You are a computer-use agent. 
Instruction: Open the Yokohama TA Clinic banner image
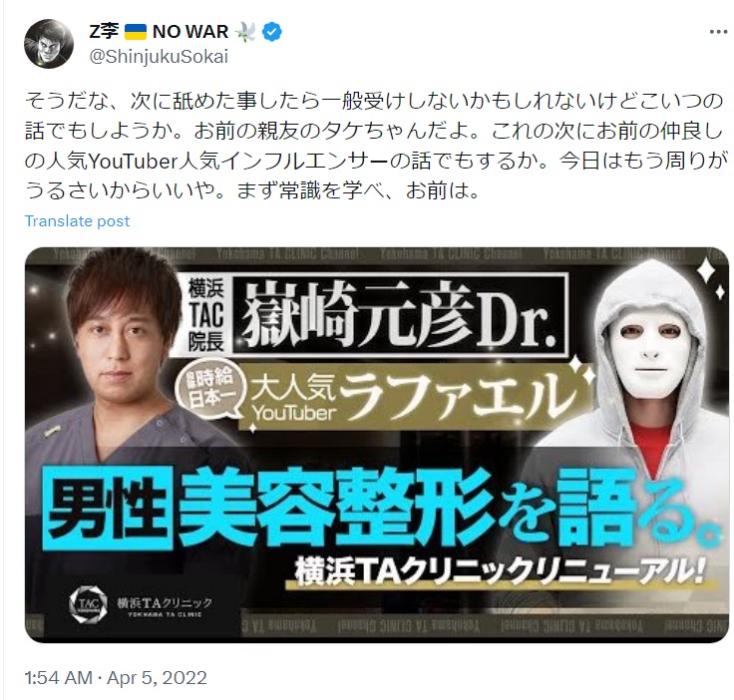click(377, 445)
